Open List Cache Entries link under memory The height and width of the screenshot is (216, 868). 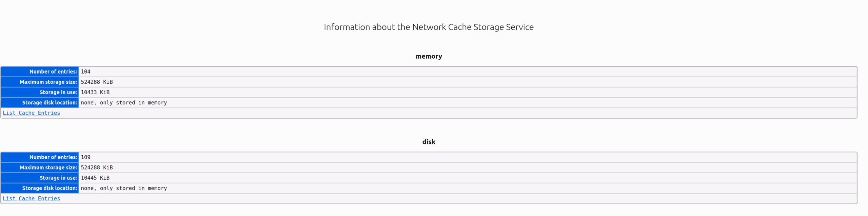[31, 113]
